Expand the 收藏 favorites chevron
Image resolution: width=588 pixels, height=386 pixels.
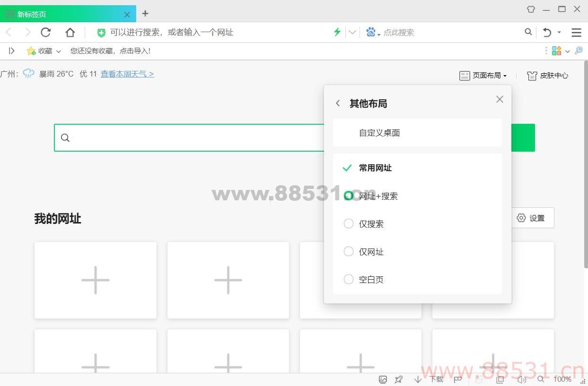pyautogui.click(x=59, y=51)
